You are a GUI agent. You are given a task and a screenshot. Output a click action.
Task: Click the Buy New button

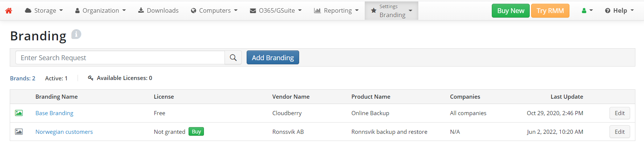[511, 10]
